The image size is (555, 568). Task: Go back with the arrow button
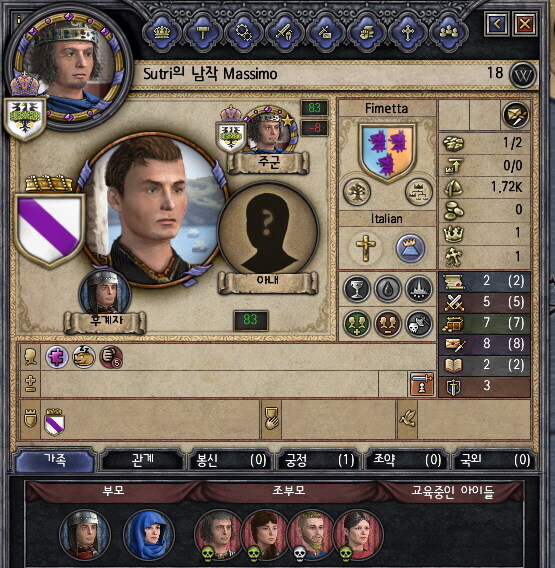[497, 24]
